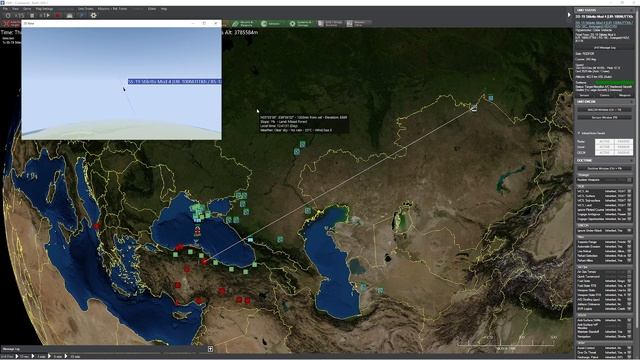Select the red target at missile track end
640x360 pixels.
tap(204, 262)
